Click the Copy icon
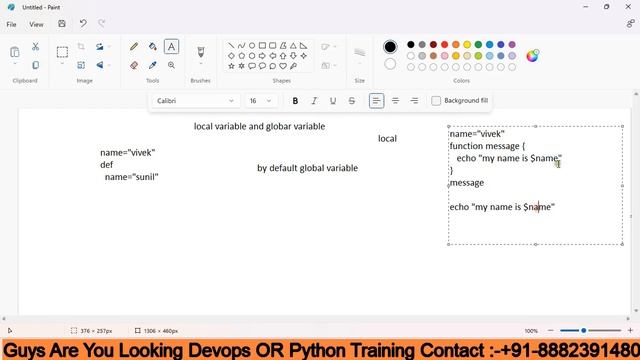The width and height of the screenshot is (640, 360). 36,65
